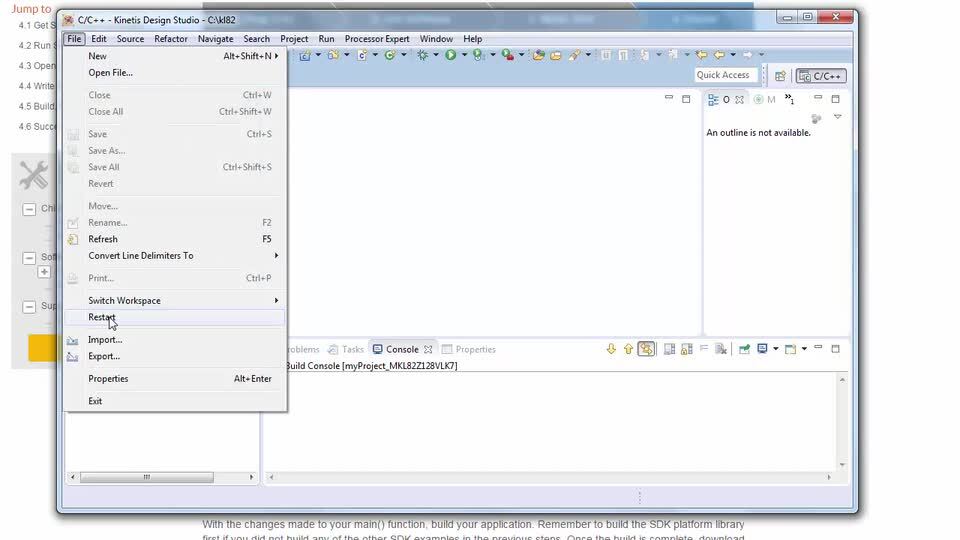Click the Open Perspective icon

pyautogui.click(x=780, y=76)
